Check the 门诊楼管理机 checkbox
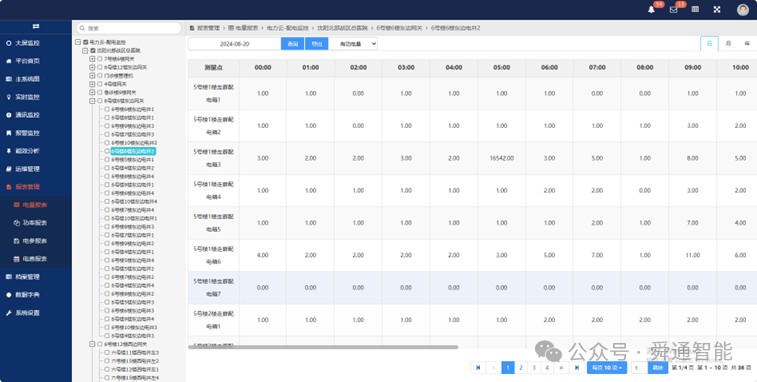 [x=100, y=75]
